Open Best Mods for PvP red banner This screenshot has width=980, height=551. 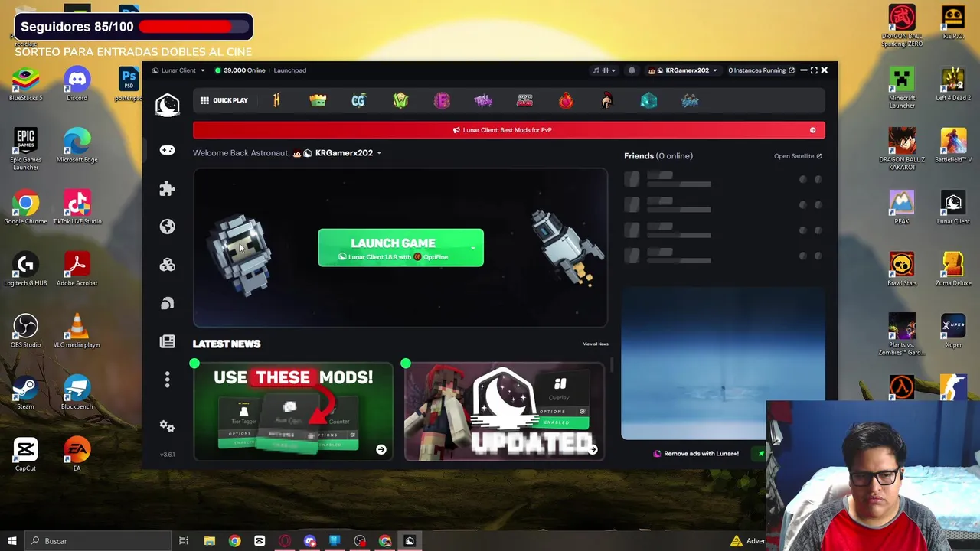[509, 130]
